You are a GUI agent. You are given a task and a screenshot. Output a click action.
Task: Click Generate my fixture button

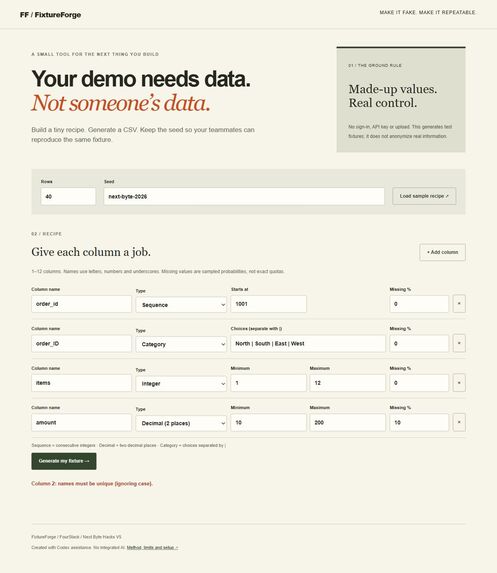[64, 461]
